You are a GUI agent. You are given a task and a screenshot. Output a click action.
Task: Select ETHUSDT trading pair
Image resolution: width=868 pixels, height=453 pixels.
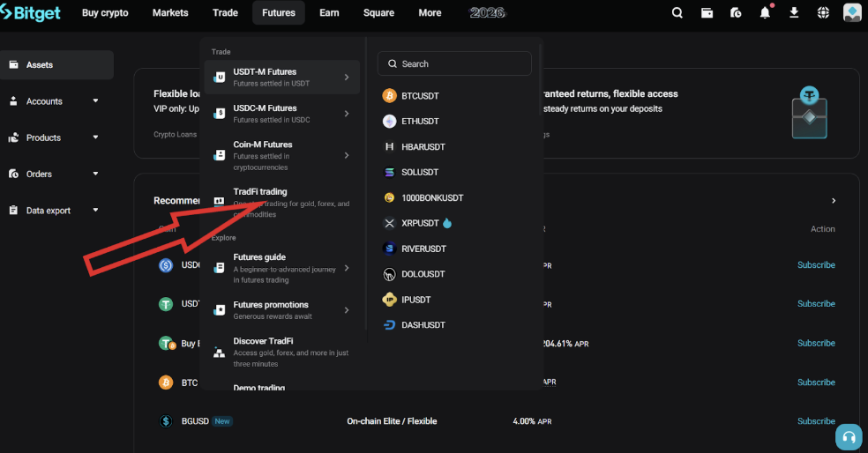click(x=419, y=121)
